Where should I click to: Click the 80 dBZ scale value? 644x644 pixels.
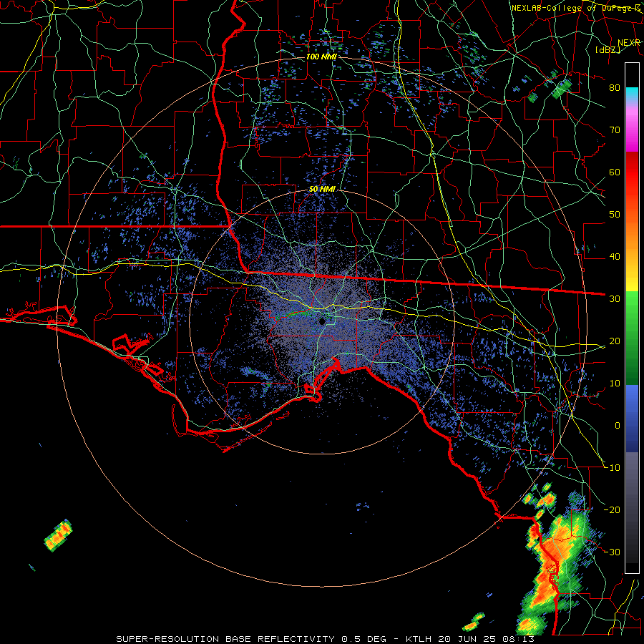pyautogui.click(x=615, y=87)
